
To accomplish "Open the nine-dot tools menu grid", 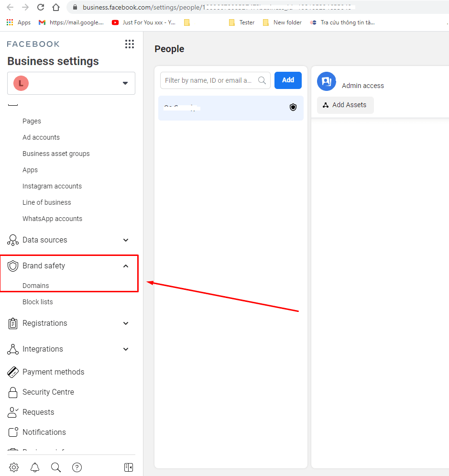I will click(130, 44).
